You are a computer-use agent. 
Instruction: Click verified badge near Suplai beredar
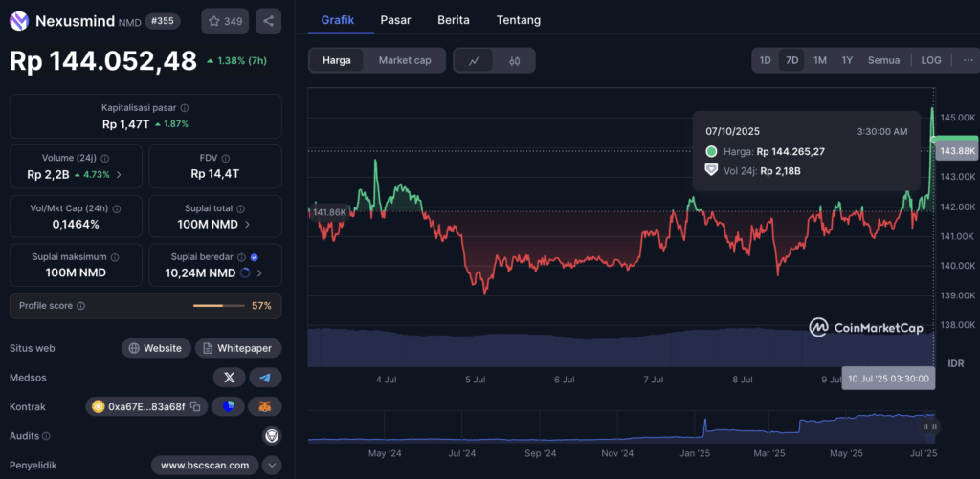[x=254, y=256]
